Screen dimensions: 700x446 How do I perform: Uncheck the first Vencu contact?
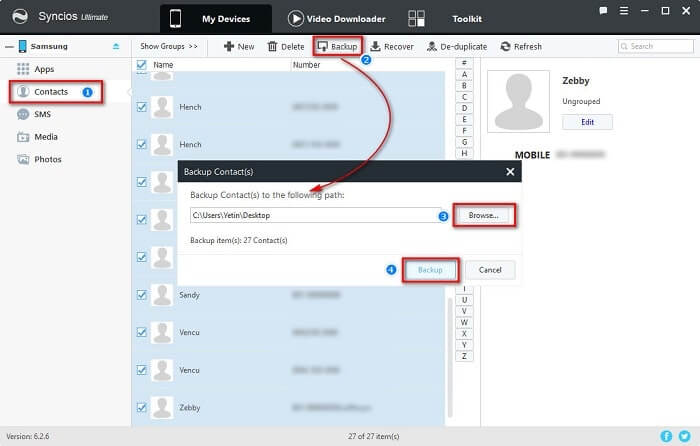142,333
